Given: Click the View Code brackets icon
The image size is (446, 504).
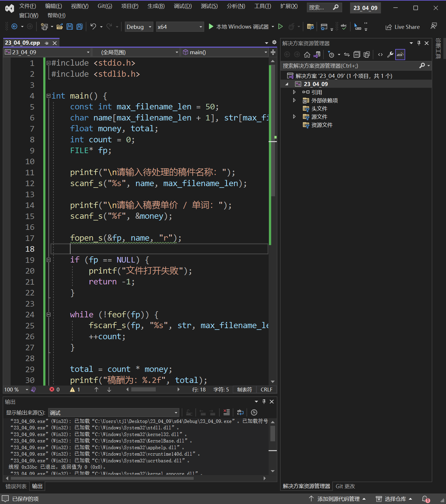Looking at the screenshot, I should pyautogui.click(x=380, y=55).
